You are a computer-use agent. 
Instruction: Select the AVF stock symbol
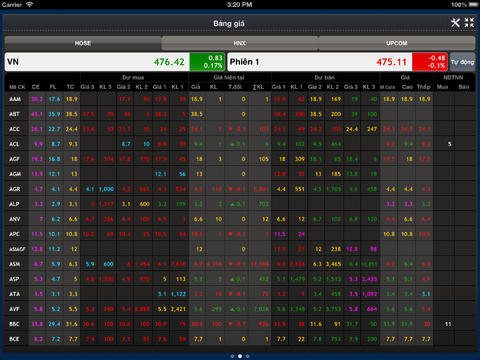click(x=14, y=309)
